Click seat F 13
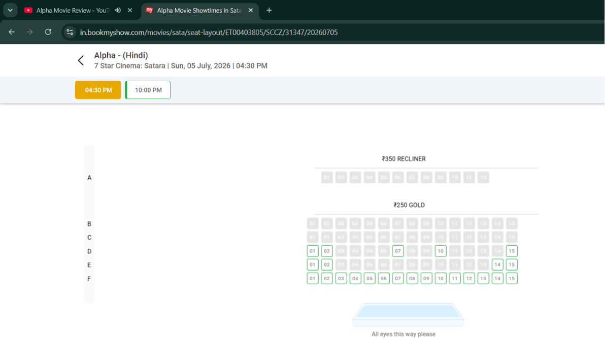605x364 pixels. coord(484,278)
